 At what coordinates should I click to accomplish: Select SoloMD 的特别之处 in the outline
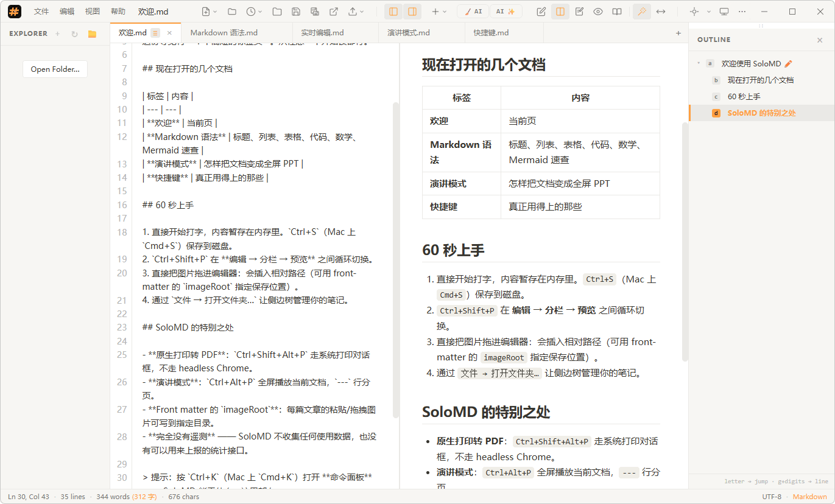point(761,113)
